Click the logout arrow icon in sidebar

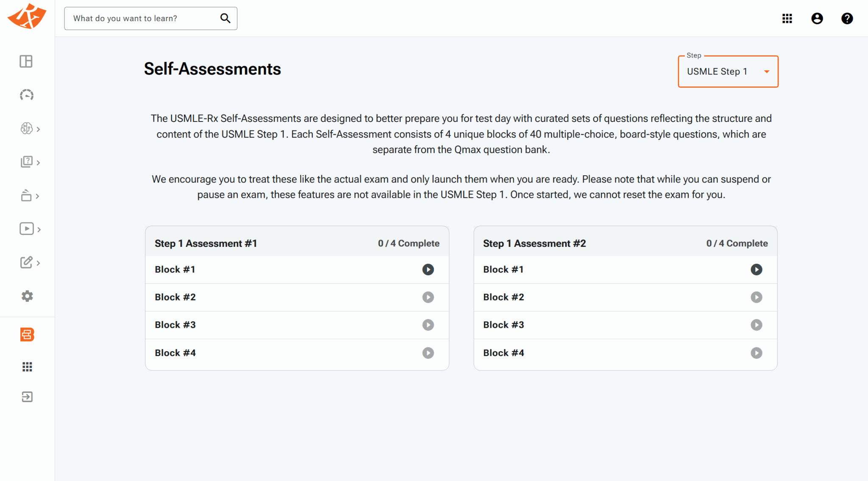(x=27, y=397)
